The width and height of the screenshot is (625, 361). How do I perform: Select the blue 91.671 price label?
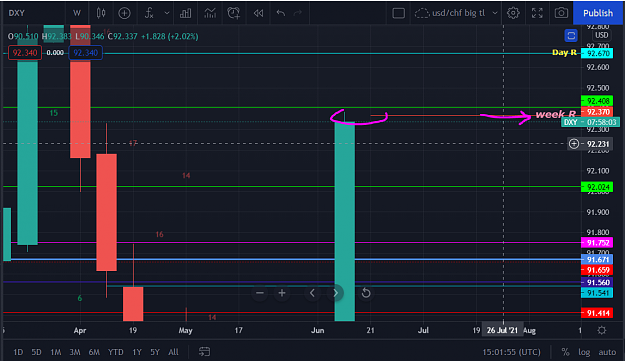click(597, 259)
